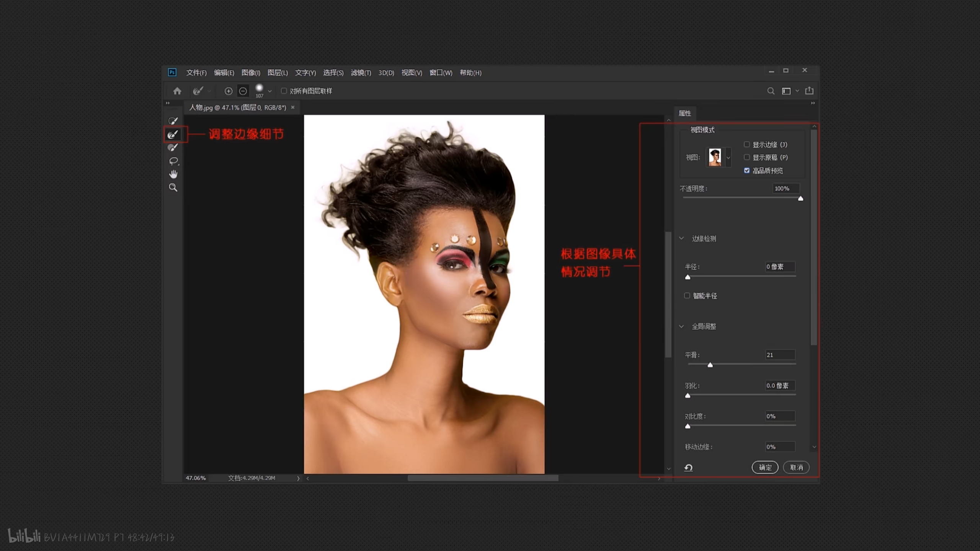Viewport: 980px width, 551px height.
Task: Click the 不透明度 slider handle
Action: coord(800,198)
